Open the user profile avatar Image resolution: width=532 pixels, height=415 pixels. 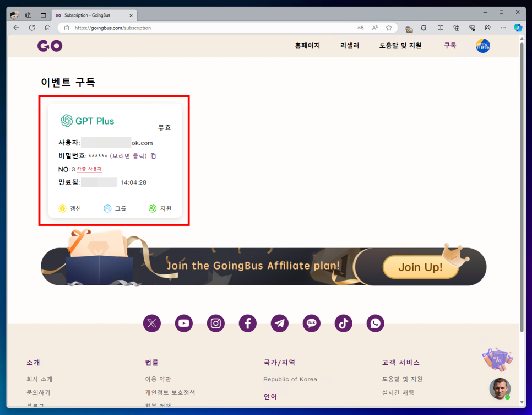(483, 46)
